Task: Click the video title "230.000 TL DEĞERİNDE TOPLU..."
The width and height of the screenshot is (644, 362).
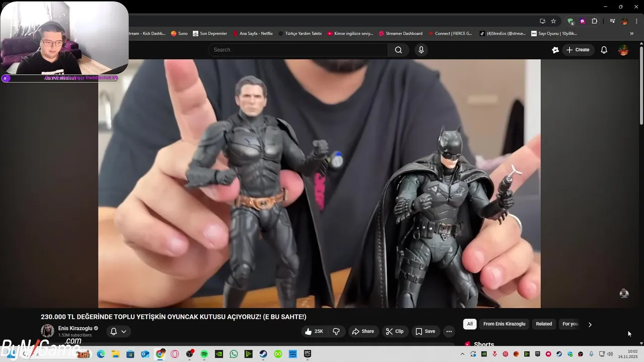Action: click(174, 317)
